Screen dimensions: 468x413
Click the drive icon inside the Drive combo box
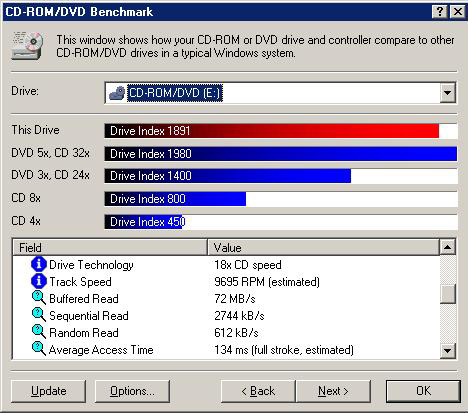(117, 93)
